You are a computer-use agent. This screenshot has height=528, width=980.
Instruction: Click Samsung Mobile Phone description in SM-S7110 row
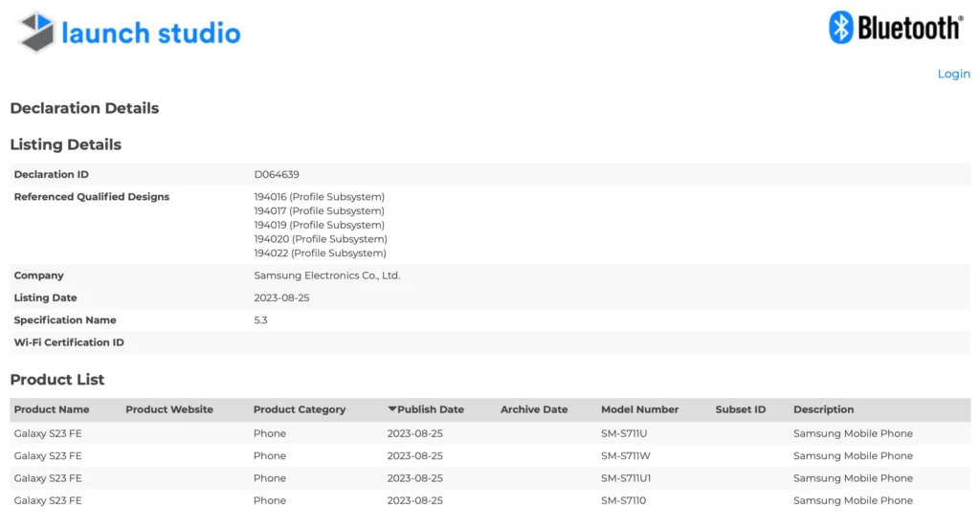pyautogui.click(x=853, y=501)
